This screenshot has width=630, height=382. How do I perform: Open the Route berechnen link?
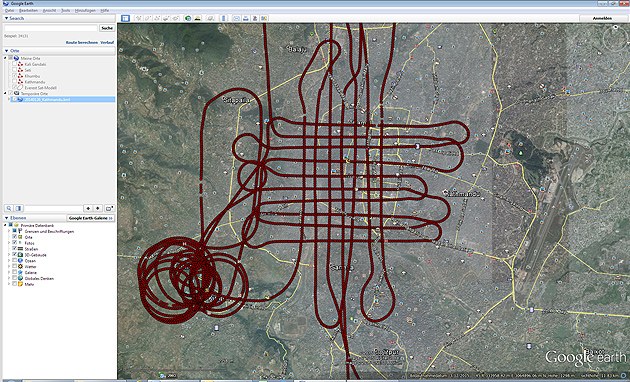pos(82,42)
